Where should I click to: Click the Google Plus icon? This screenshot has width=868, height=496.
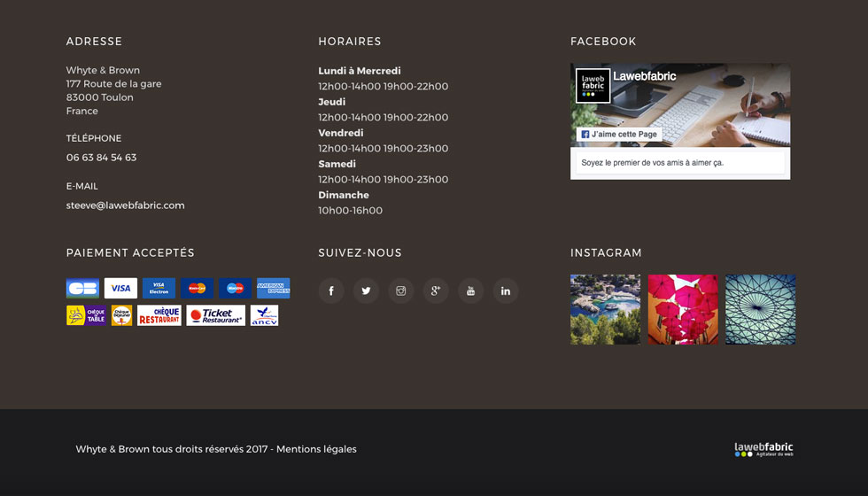tap(436, 291)
